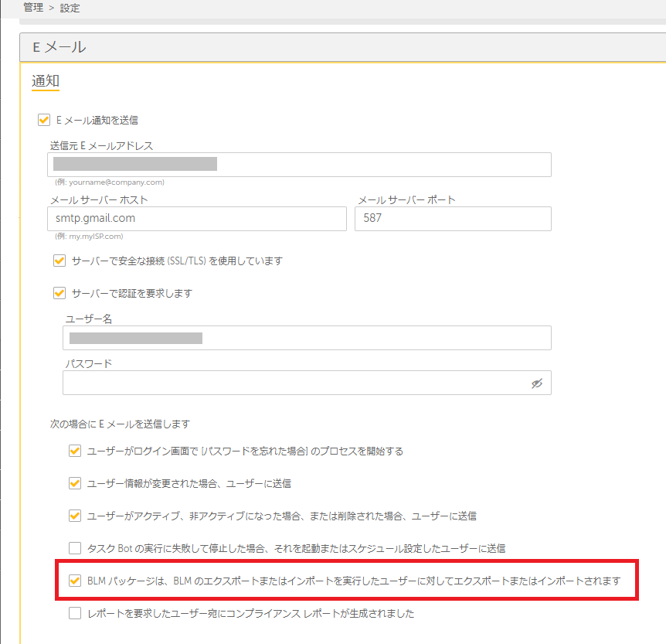The width and height of the screenshot is (666, 644).
Task: Click the E メール section header
Action: click(x=342, y=47)
